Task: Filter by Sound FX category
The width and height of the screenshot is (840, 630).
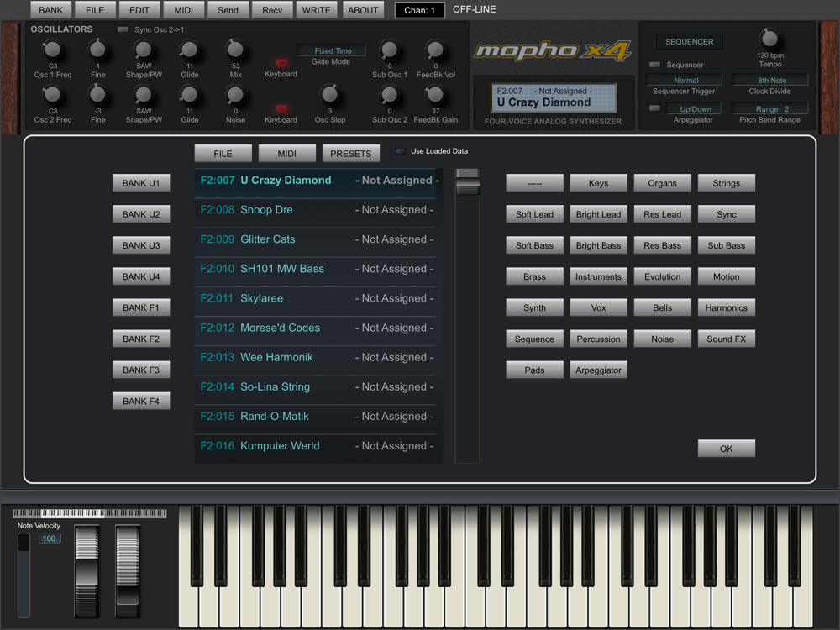Action: [727, 339]
